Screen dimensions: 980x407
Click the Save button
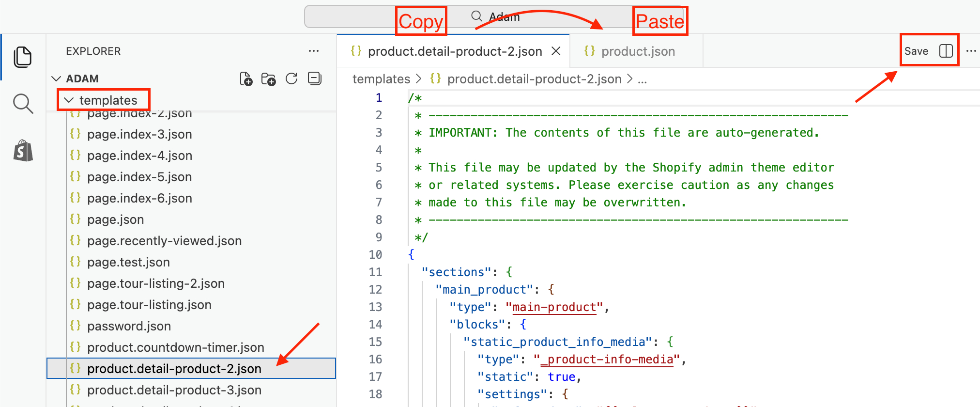coord(916,51)
